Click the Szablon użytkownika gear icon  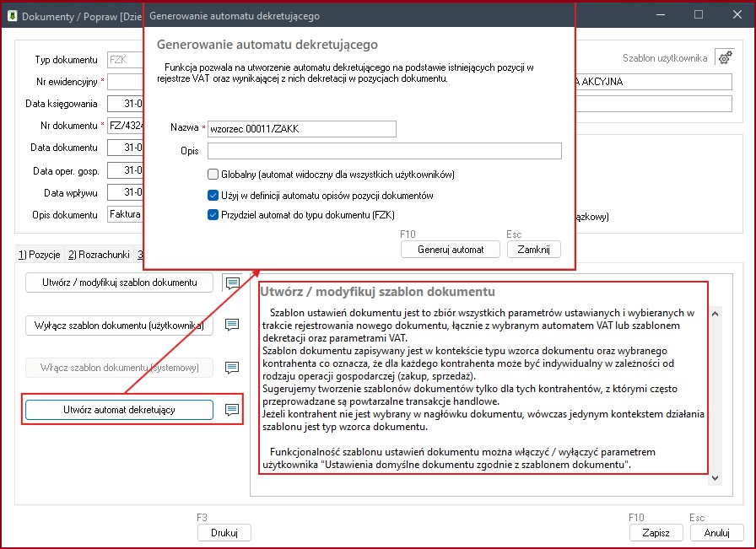[724, 57]
